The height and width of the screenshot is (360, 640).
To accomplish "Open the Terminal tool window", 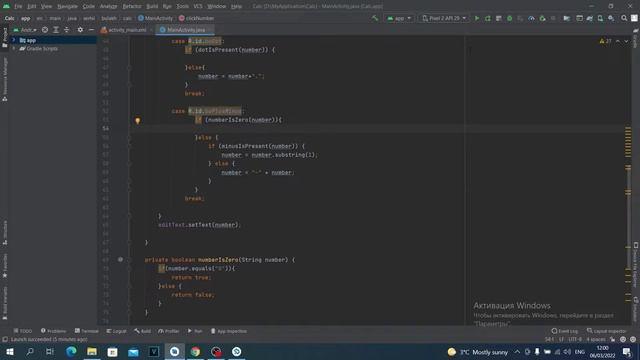I will [87, 331].
